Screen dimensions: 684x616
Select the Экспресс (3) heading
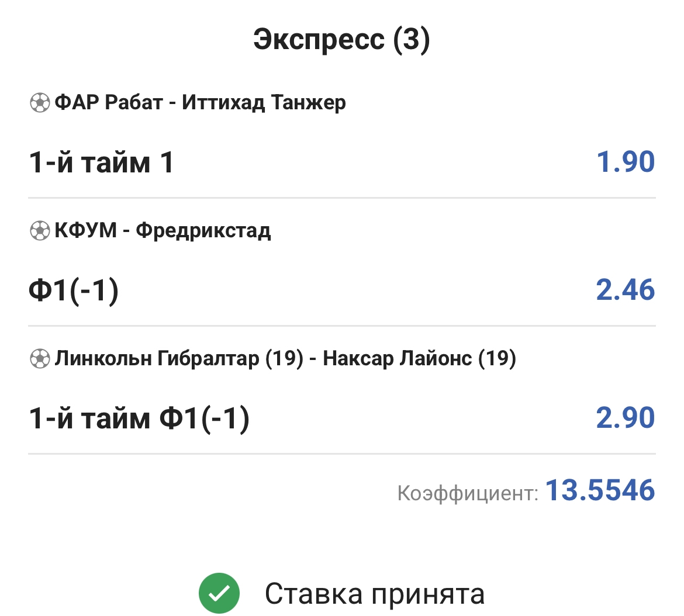[341, 40]
